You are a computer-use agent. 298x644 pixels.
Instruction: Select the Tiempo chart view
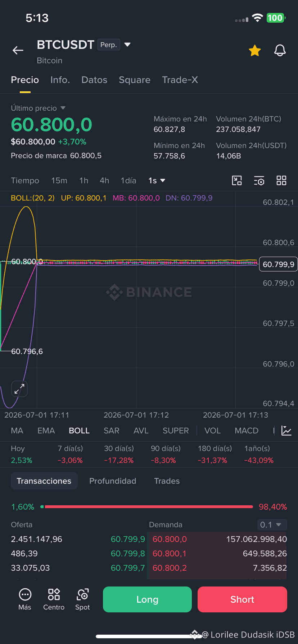click(x=25, y=180)
